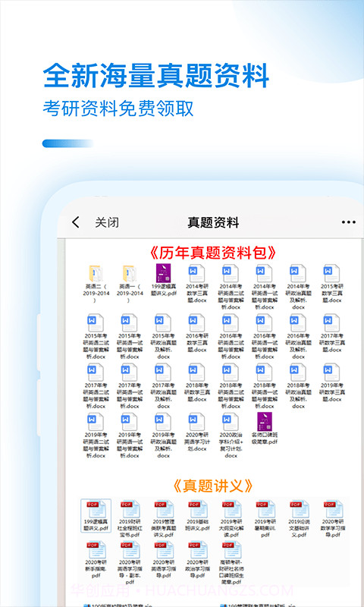Tap the back arrow in header
Image resolution: width=364 pixels, height=607 pixels.
(x=75, y=222)
